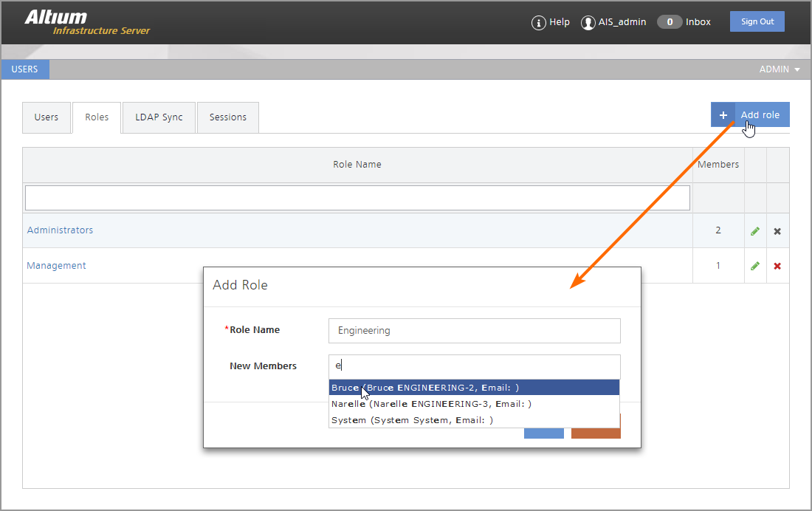The width and height of the screenshot is (812, 511).
Task: Click the role name filter box
Action: (357, 198)
